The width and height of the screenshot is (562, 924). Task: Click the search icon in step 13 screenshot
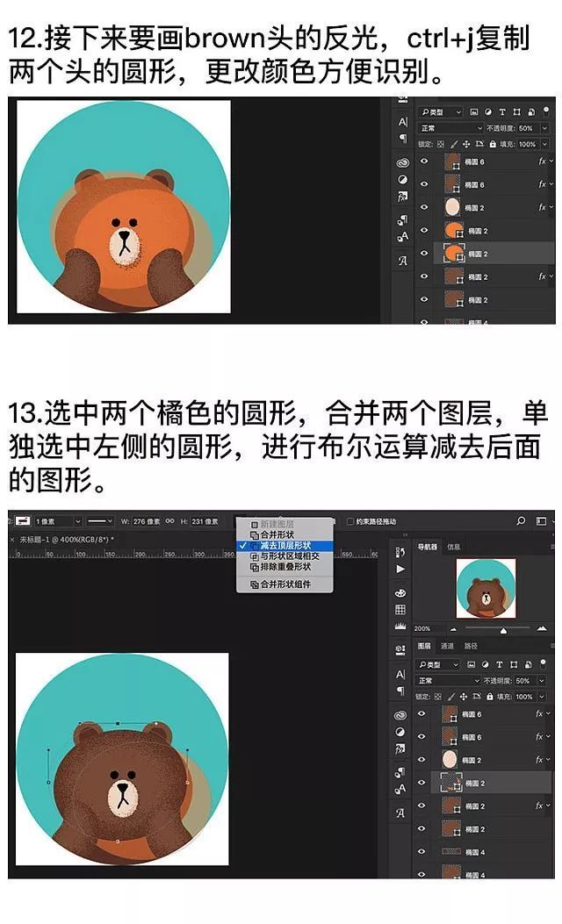click(521, 521)
